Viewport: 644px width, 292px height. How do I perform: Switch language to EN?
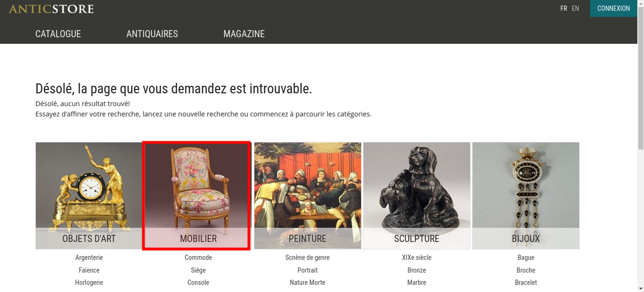(x=575, y=8)
